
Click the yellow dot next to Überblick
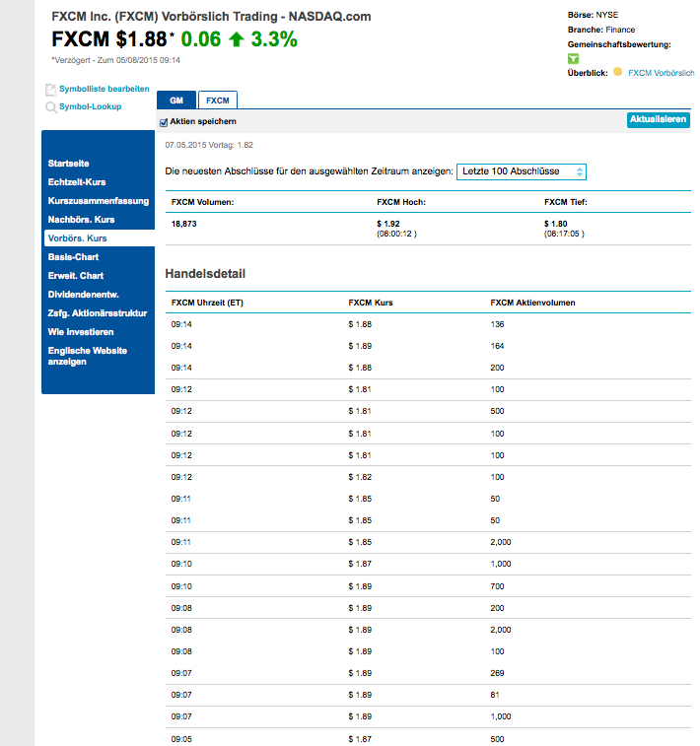617,72
